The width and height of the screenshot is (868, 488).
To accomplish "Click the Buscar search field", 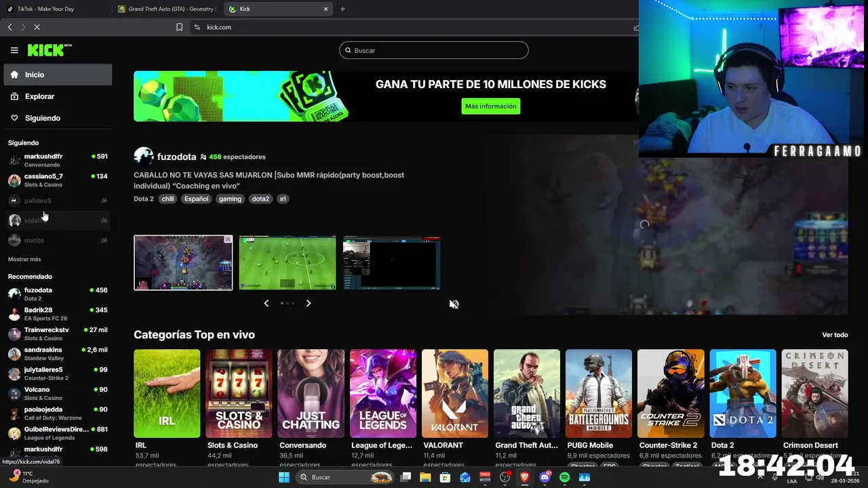I will 434,50.
